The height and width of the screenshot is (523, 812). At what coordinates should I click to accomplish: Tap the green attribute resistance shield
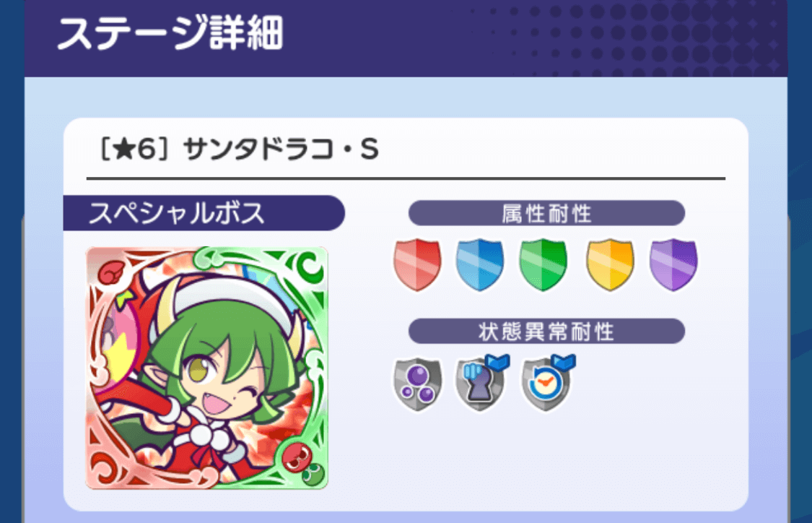[x=543, y=265]
